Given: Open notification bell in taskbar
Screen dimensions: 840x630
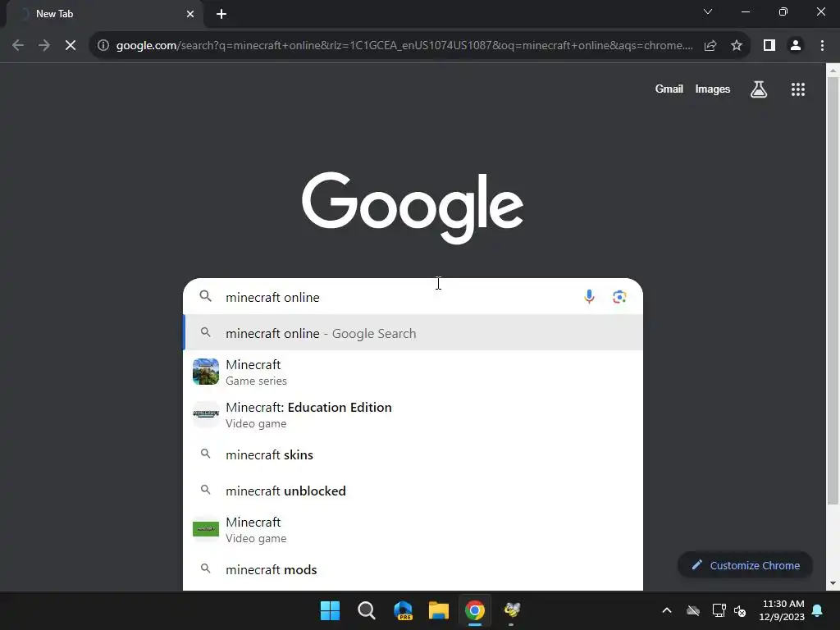Looking at the screenshot, I should coord(818,610).
